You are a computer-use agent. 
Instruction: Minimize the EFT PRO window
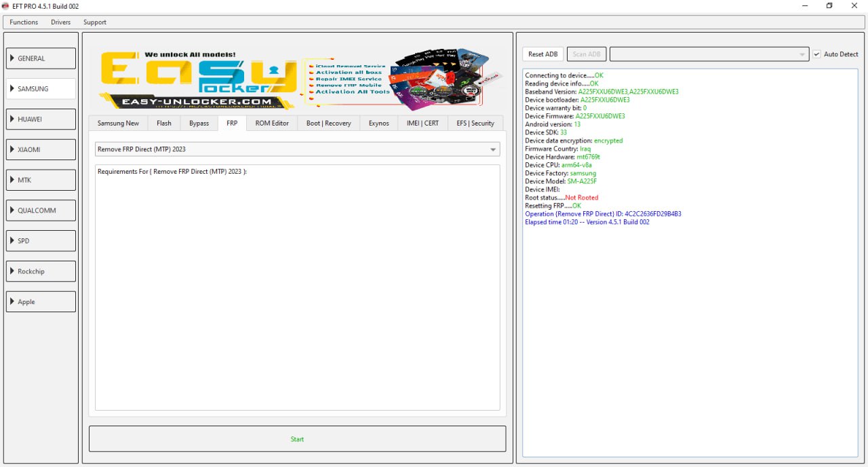[804, 6]
